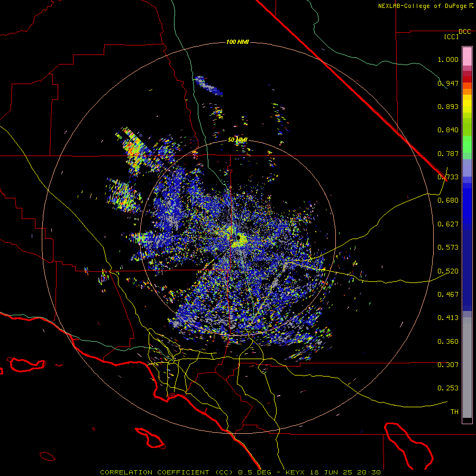The height and width of the screenshot is (476, 476).
Task: Click the 0.947 scale value
Action: tap(448, 83)
